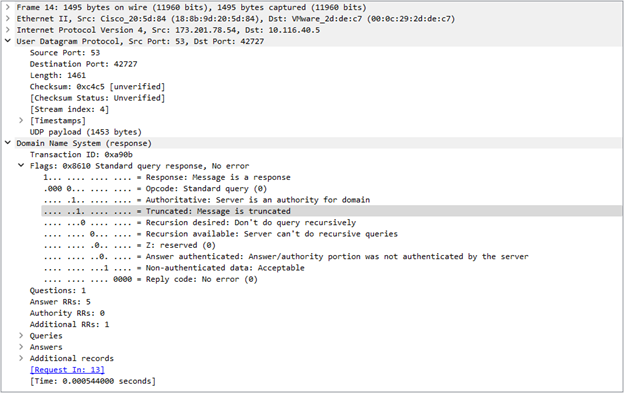
Task: Expand the Timestamps subtree
Action: click(21, 120)
